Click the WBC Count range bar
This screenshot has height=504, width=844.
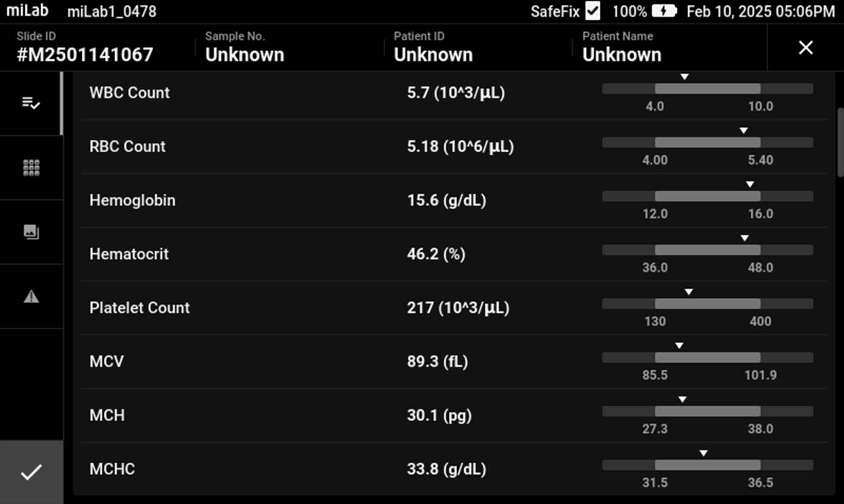tap(707, 89)
